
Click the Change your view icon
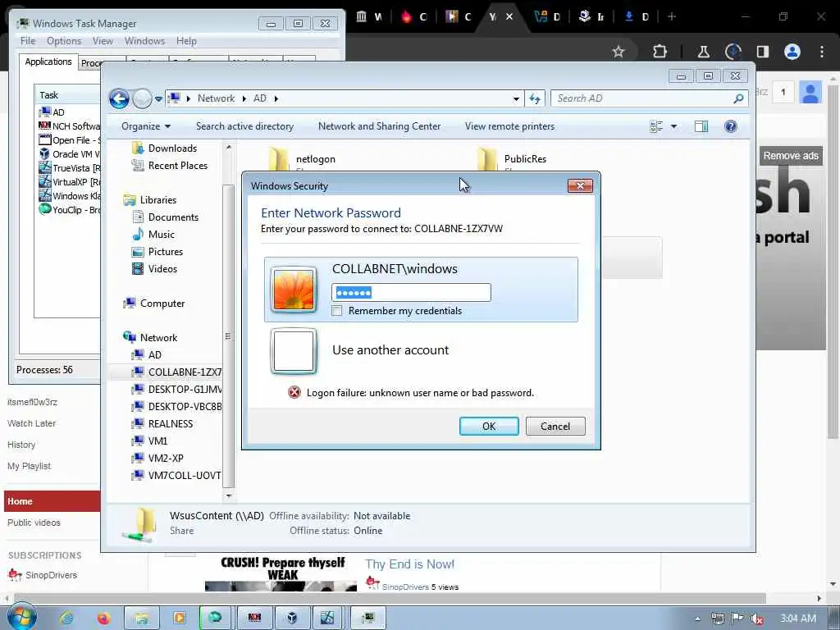click(x=656, y=126)
